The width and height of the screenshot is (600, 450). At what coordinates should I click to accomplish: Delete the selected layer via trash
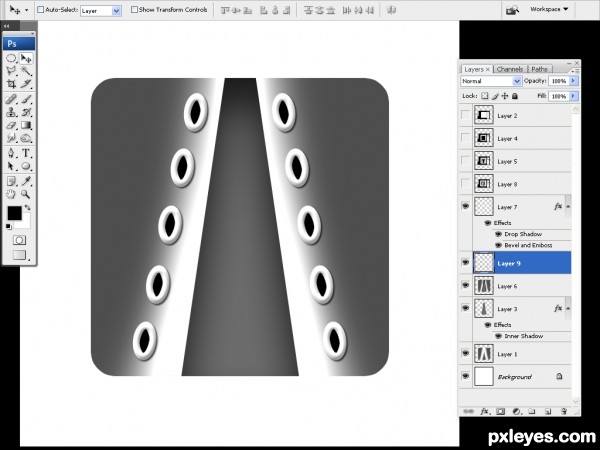click(564, 411)
